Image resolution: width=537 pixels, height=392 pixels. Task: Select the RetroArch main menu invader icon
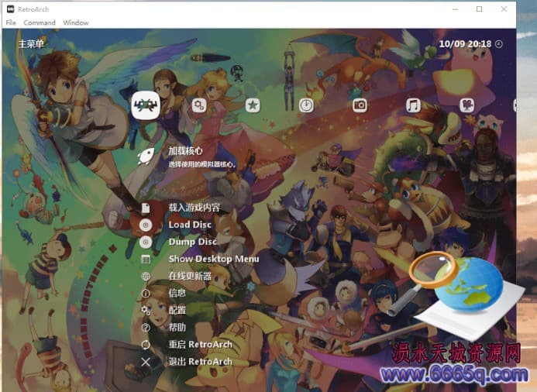[x=146, y=105]
